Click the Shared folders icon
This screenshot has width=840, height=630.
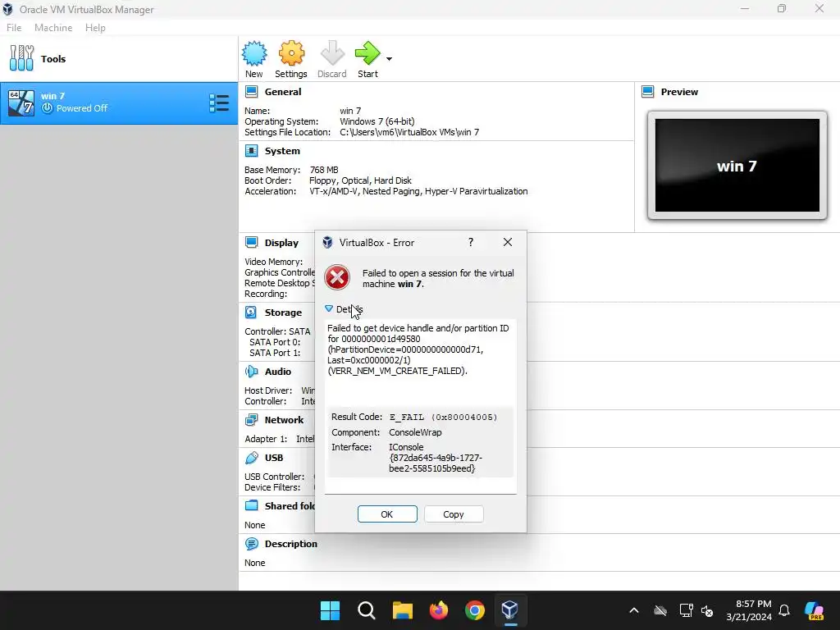251,505
